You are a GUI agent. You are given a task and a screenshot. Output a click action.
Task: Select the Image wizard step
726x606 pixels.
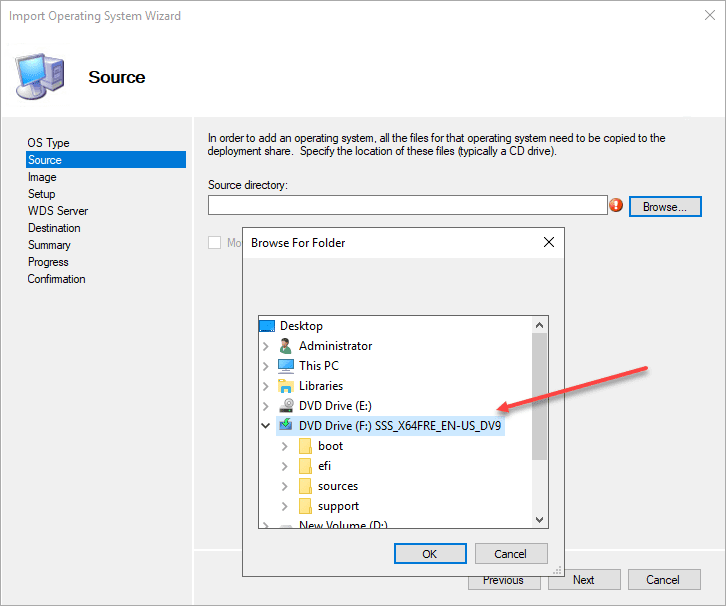[x=42, y=177]
